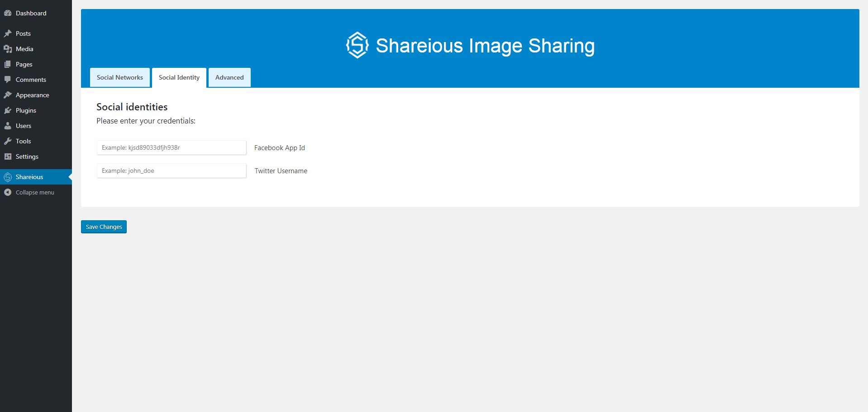
Task: Click the 'Please enter your credentials:' text
Action: (146, 121)
